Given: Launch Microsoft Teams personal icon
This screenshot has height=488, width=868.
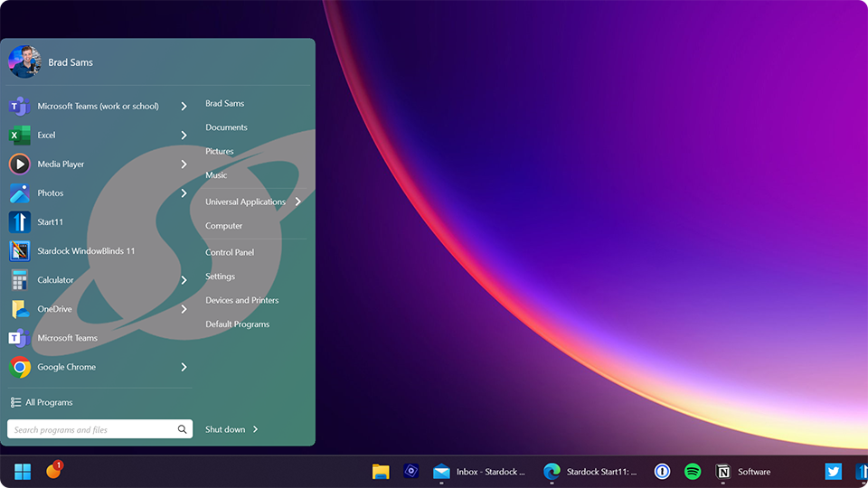Looking at the screenshot, I should [19, 337].
